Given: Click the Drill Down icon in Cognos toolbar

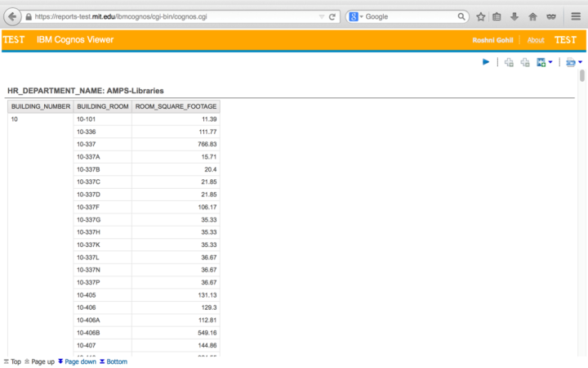Looking at the screenshot, I should click(x=509, y=62).
